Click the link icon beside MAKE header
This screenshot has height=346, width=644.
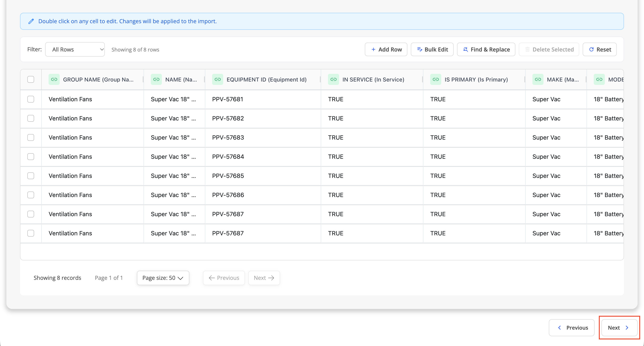pos(538,79)
